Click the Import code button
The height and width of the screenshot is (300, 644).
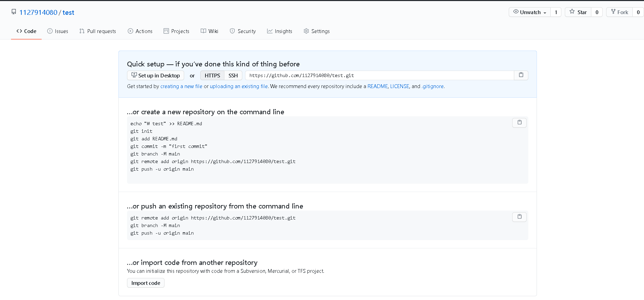coord(146,283)
